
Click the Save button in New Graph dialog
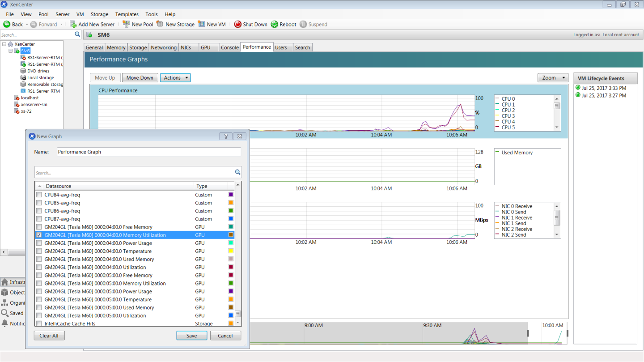pos(191,335)
